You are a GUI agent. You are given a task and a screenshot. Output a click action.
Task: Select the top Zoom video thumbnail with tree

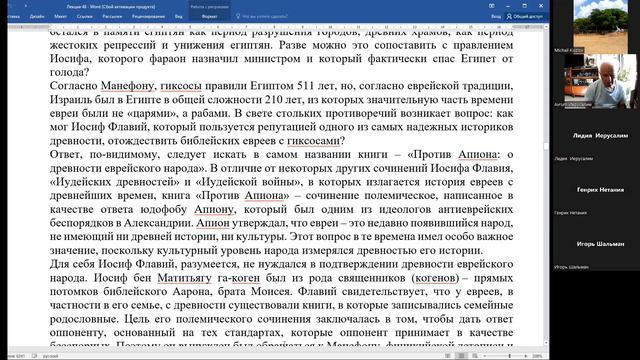600,27
